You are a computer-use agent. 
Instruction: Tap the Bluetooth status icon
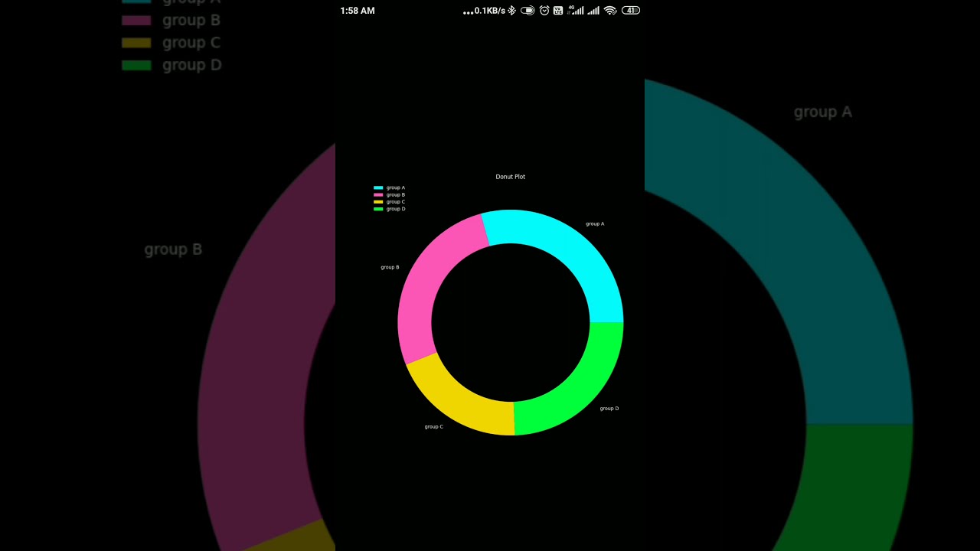point(511,11)
